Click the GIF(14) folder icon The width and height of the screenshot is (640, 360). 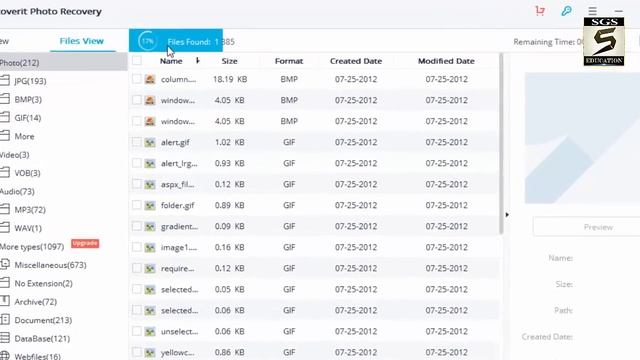[x=4, y=117]
